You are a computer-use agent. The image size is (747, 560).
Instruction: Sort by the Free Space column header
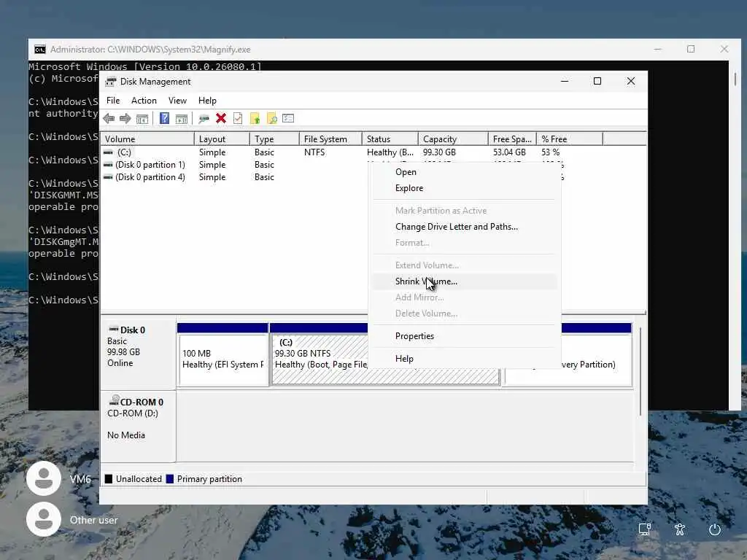(513, 139)
